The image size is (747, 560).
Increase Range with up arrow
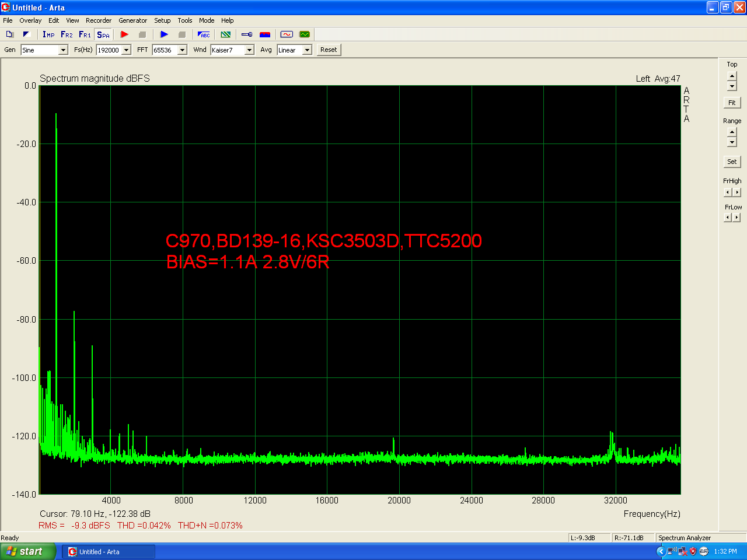point(732,132)
